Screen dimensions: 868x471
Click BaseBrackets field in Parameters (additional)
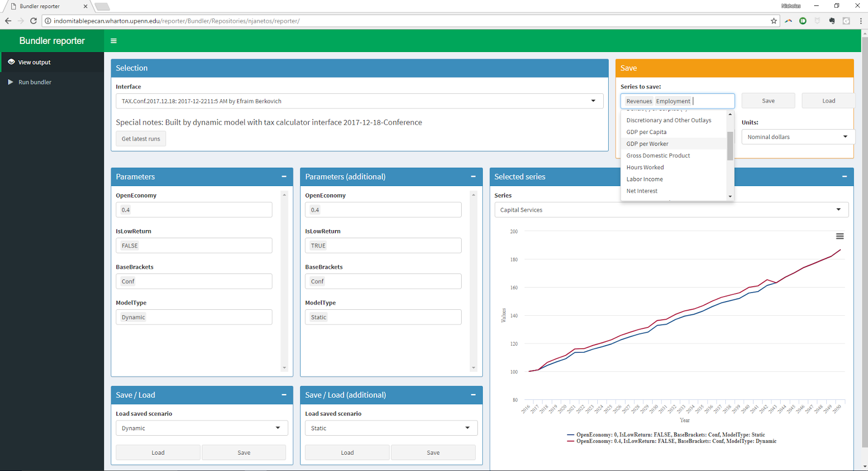click(x=383, y=282)
